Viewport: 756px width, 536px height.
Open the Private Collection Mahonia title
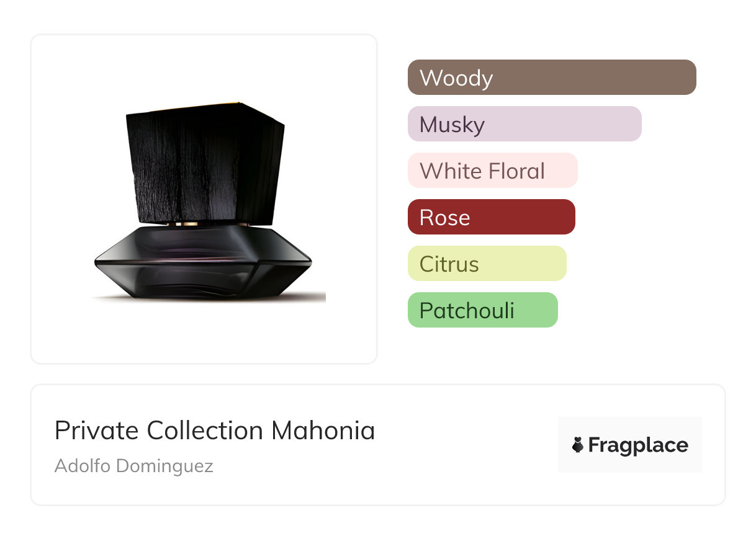(x=215, y=431)
